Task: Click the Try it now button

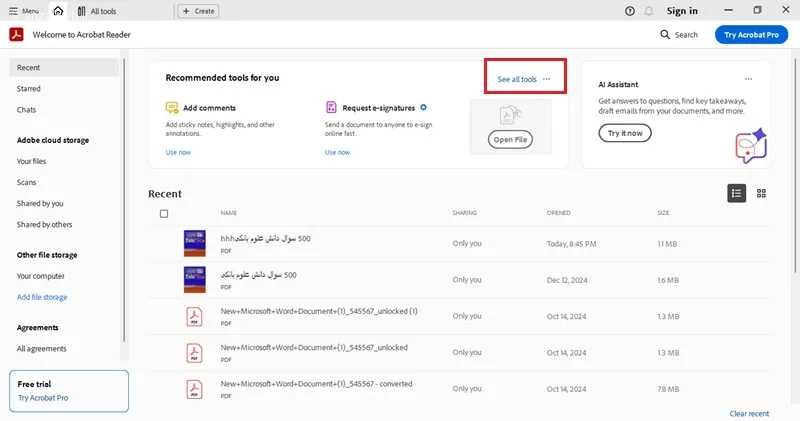Action: pyautogui.click(x=624, y=133)
